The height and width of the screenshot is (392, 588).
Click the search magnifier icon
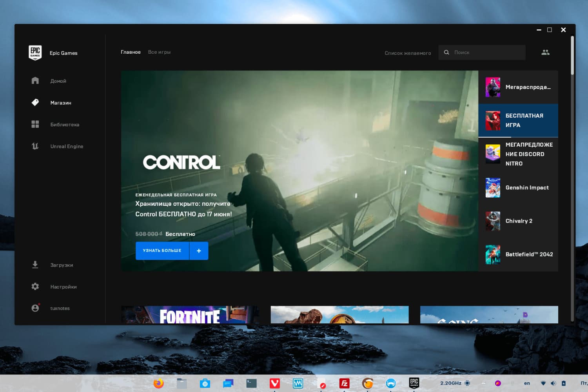coord(446,52)
